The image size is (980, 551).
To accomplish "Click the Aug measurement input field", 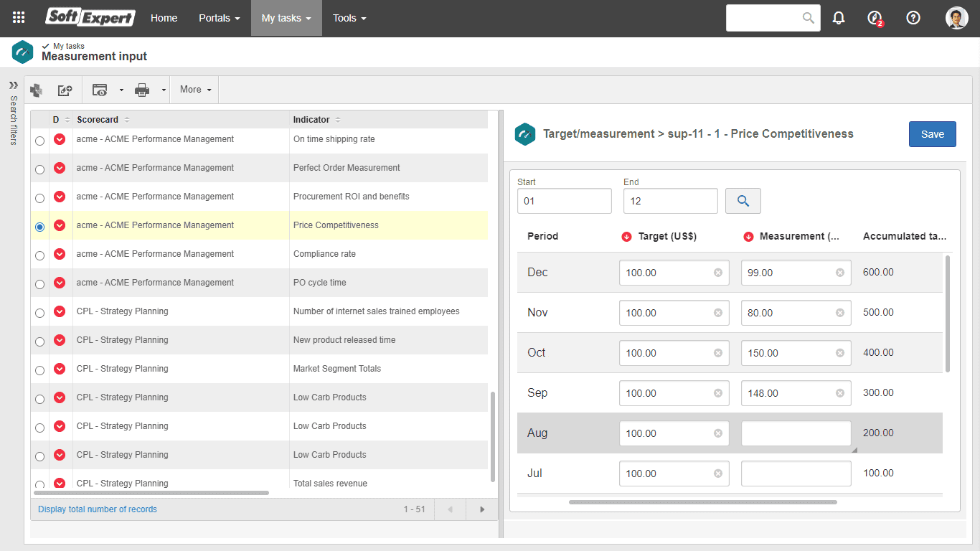I will click(795, 433).
